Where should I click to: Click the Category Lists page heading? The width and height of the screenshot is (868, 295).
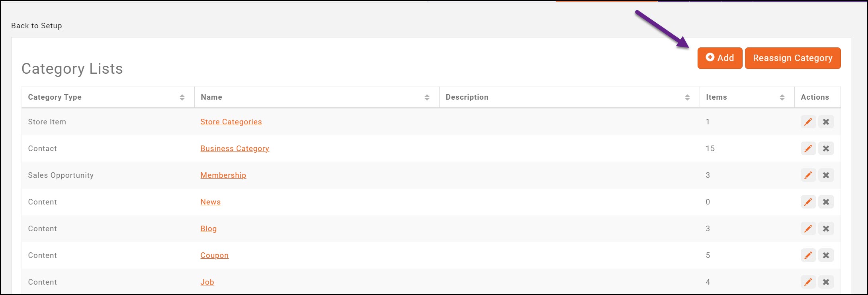pyautogui.click(x=72, y=69)
